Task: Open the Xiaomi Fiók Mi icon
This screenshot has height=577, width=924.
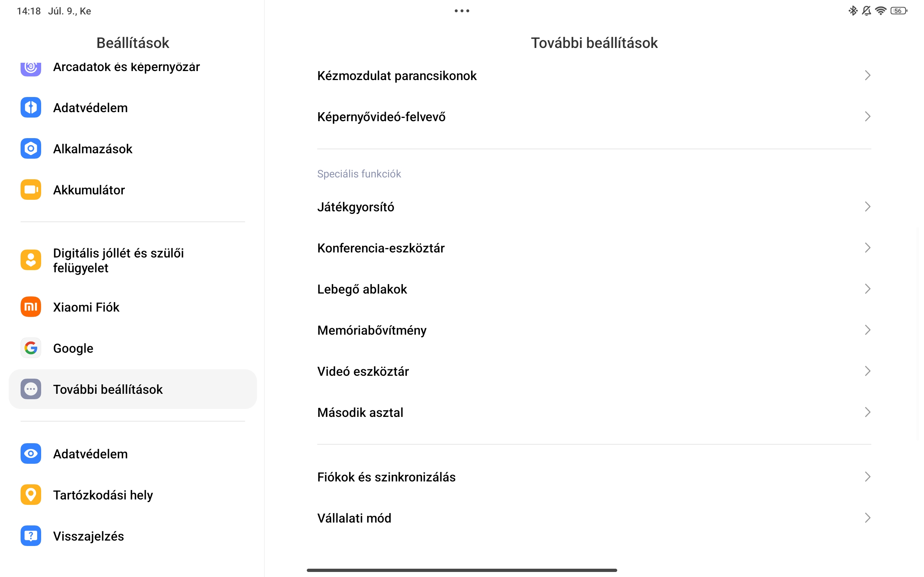Action: point(31,307)
